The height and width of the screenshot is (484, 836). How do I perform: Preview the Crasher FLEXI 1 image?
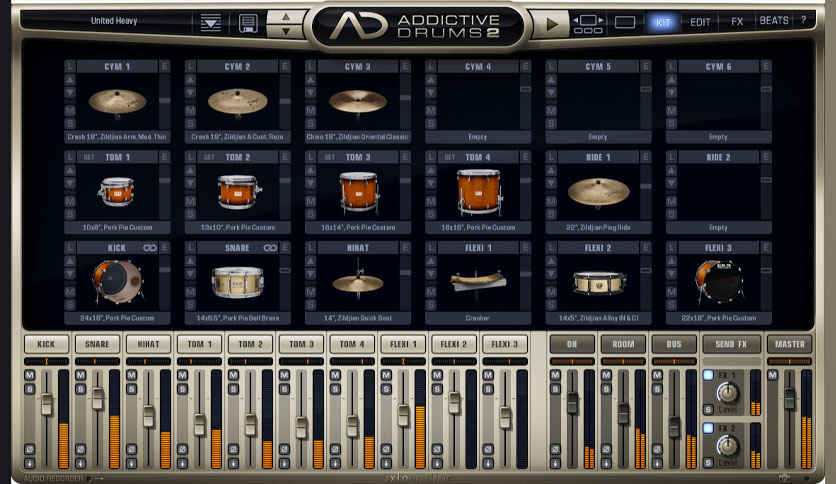[x=477, y=281]
